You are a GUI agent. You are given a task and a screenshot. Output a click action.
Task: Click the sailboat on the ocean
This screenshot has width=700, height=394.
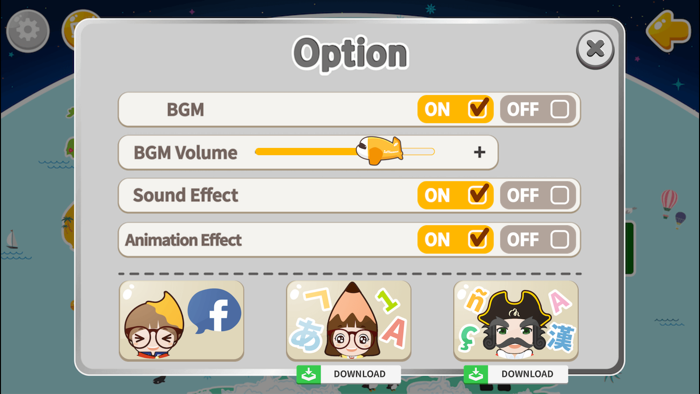coord(12,240)
